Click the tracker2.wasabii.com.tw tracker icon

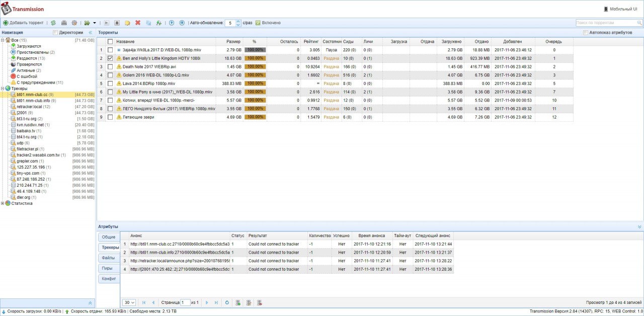pyautogui.click(x=13, y=155)
